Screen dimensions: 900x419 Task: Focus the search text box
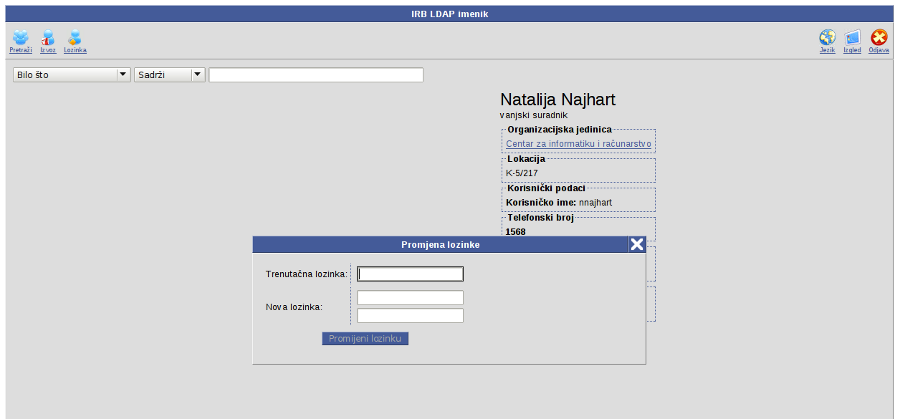(316, 75)
